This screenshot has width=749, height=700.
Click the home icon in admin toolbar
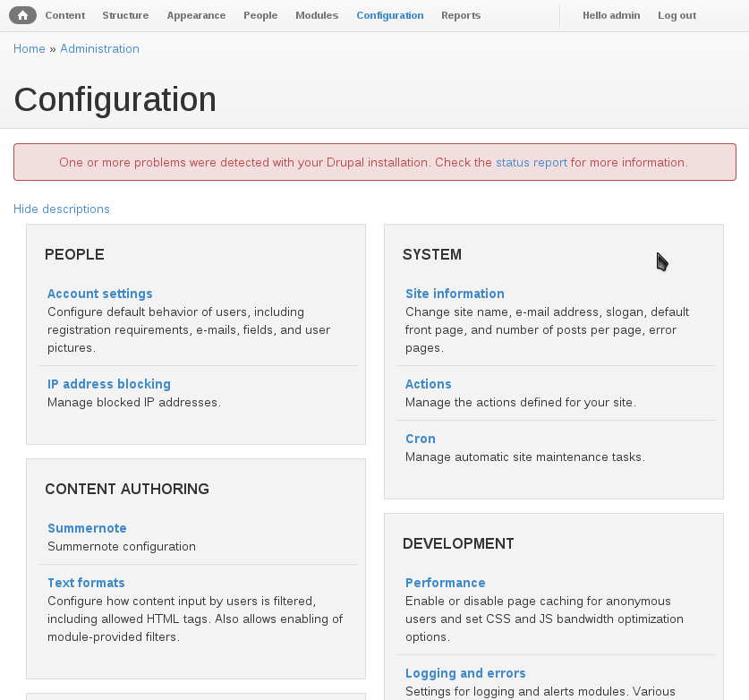tap(22, 15)
